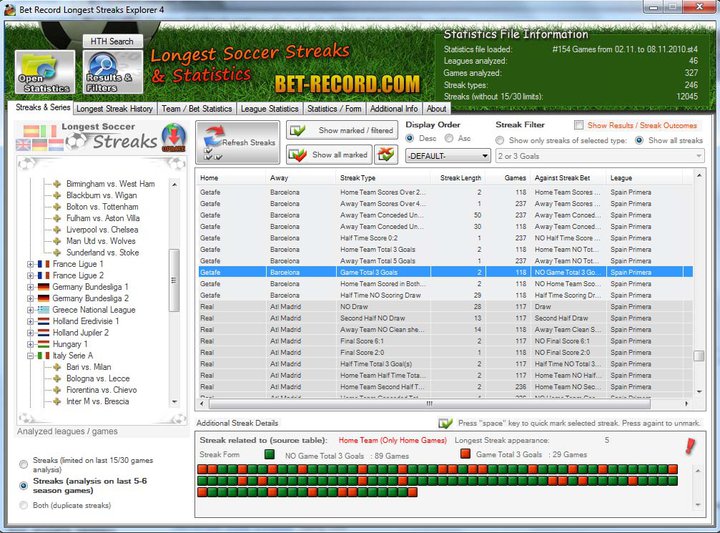Sort table by Home column header

point(231,178)
